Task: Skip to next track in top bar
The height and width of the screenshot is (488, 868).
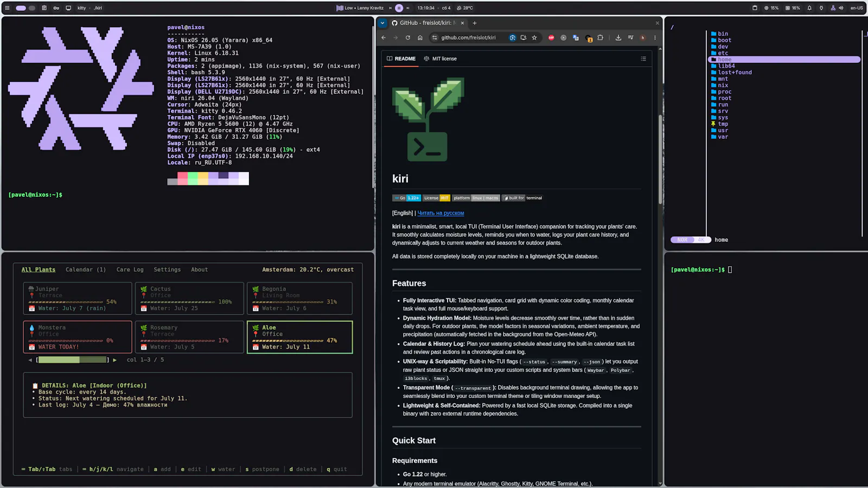Action: [x=408, y=8]
